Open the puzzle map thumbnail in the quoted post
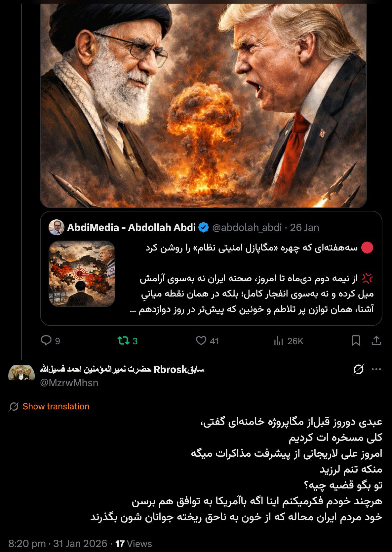 [82, 274]
